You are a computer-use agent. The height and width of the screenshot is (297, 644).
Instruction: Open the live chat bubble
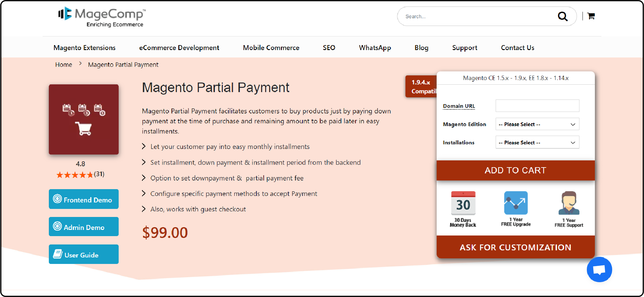599,269
